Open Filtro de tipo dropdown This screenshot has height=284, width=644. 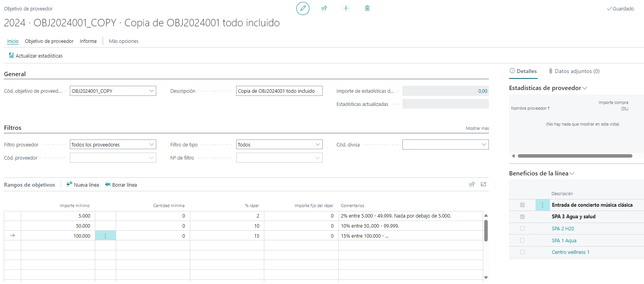318,145
